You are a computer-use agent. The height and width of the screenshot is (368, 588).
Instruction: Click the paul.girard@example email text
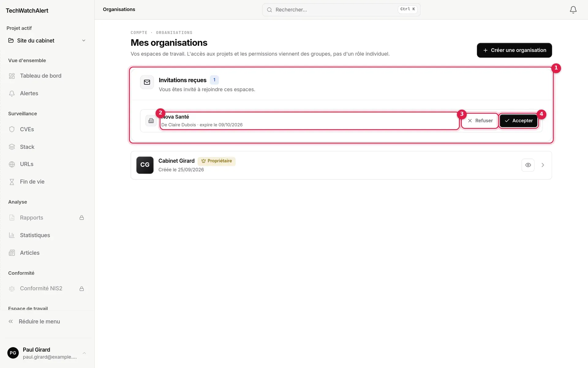pyautogui.click(x=50, y=357)
